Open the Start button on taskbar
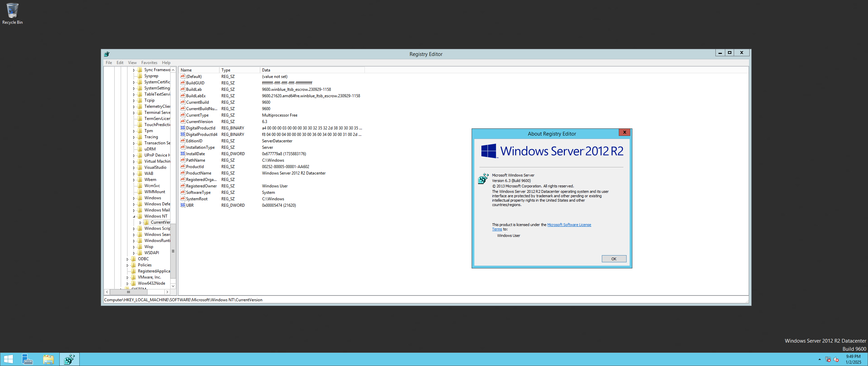This screenshot has height=366, width=868. (8, 359)
